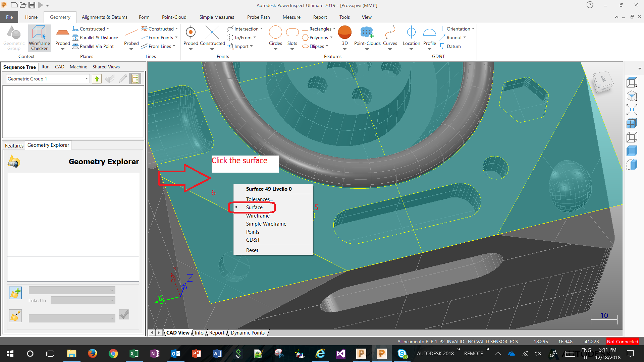Toggle the list view icon in Sequence Tree toolbar
This screenshot has width=644, height=362.
tap(135, 78)
